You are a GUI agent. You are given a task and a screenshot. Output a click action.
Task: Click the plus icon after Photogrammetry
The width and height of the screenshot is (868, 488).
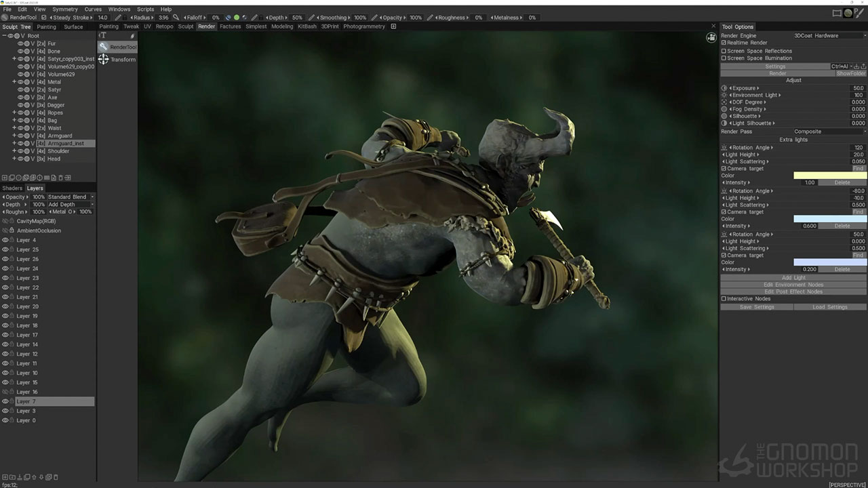click(x=393, y=26)
